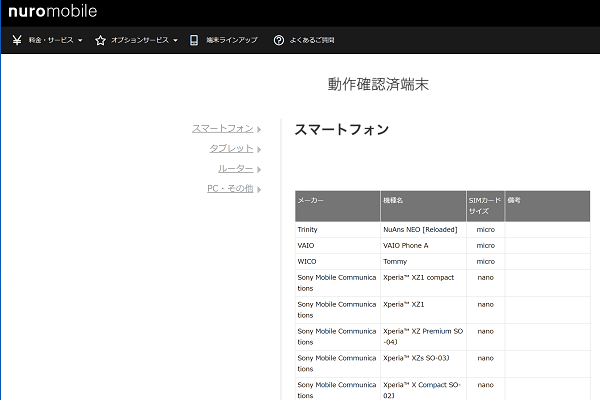Click the nano SIM size for Xperia XZ1 compact
600x400 pixels.
[485, 283]
